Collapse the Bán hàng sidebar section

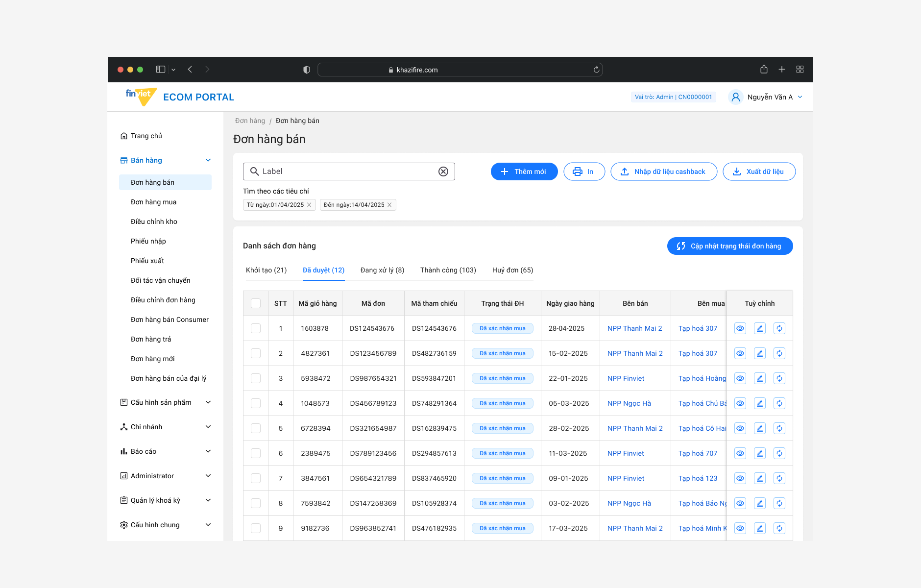[x=208, y=160]
